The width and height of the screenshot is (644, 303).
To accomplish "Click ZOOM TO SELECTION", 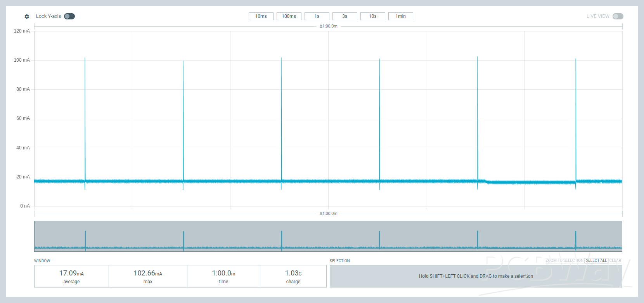I will 564,261.
